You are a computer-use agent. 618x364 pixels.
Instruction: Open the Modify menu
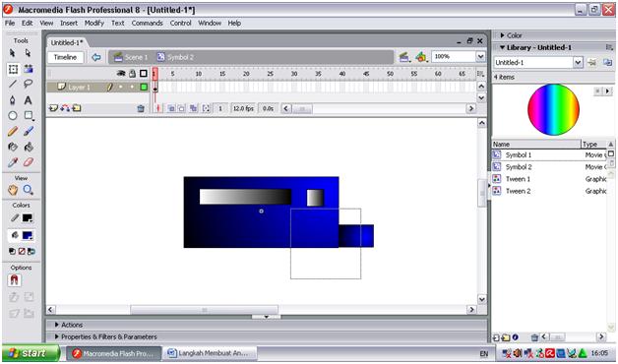pos(94,24)
